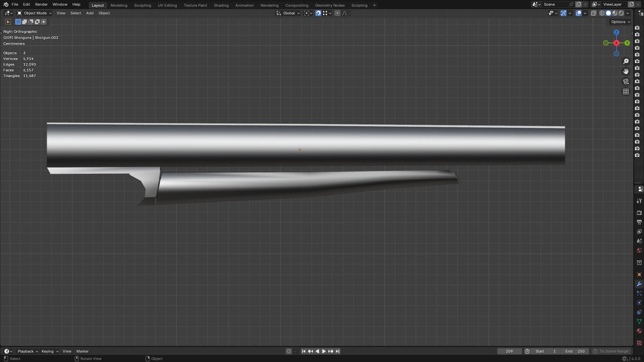Image resolution: width=644 pixels, height=362 pixels.
Task: Toggle show overlays button
Action: 579,13
